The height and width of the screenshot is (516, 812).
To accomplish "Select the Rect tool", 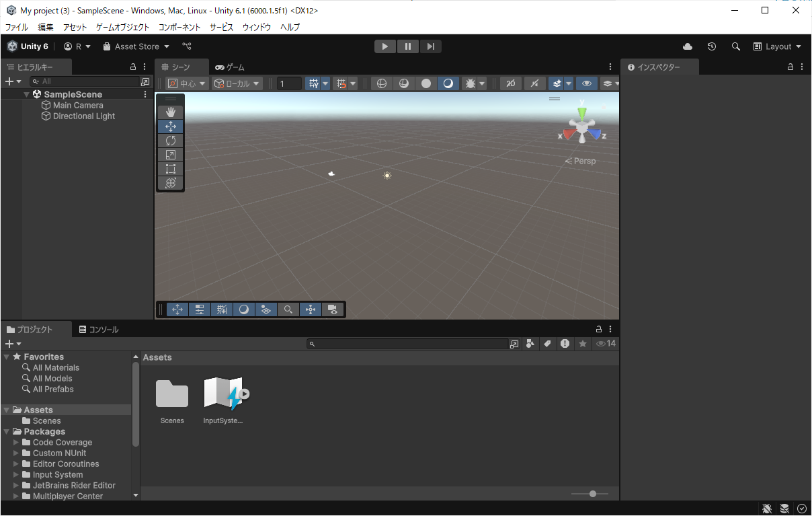I will (x=170, y=168).
